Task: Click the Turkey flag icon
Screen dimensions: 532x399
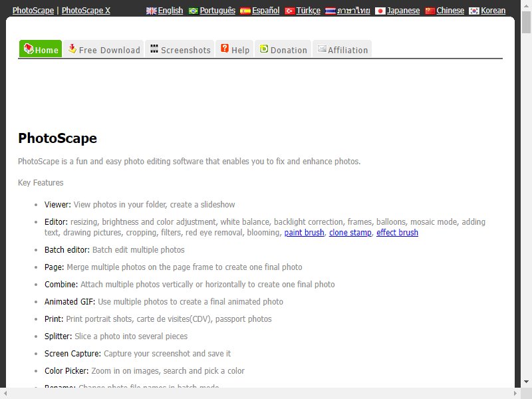Action: pos(290,11)
